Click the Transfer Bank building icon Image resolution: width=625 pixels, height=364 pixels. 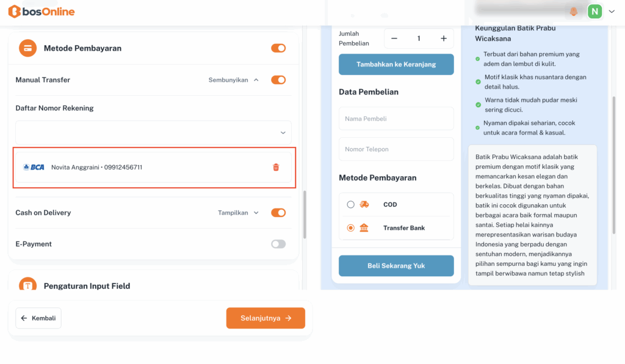364,228
